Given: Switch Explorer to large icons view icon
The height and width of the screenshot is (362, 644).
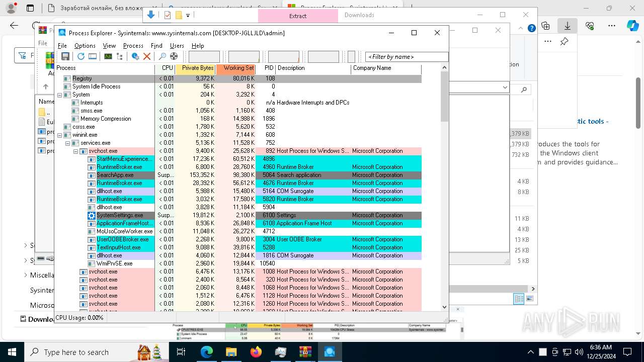Looking at the screenshot, I should point(529,299).
